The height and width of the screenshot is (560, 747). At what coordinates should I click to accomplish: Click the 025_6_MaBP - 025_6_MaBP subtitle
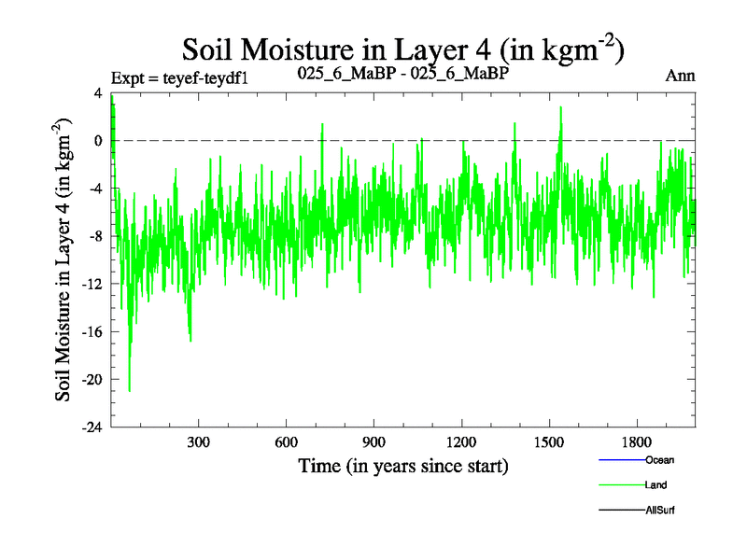(402, 74)
